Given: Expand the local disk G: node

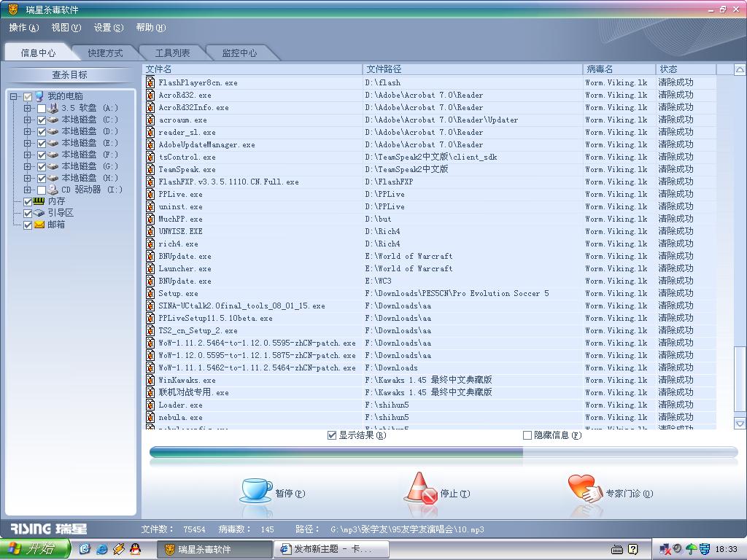Looking at the screenshot, I should 27,167.
